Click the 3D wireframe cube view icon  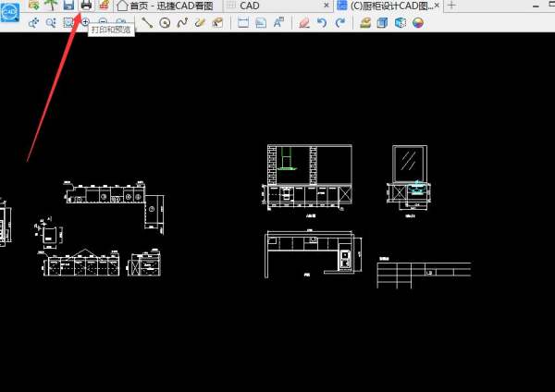coord(401,23)
